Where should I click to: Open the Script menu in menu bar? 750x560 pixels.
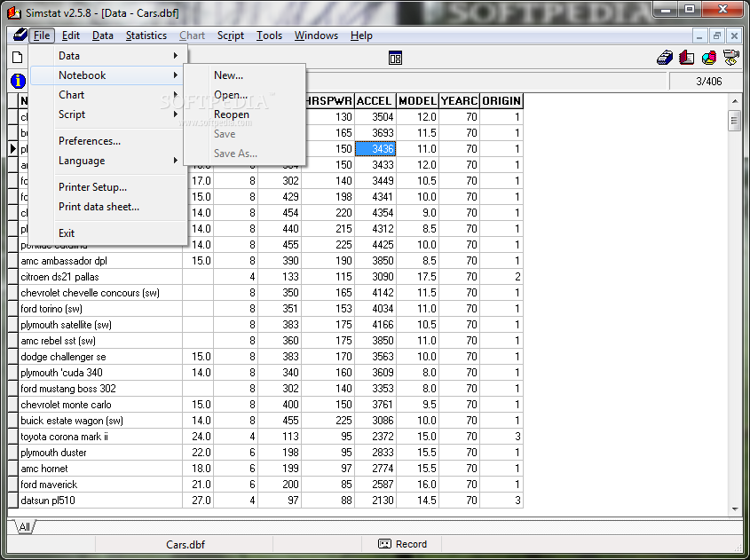(x=231, y=35)
